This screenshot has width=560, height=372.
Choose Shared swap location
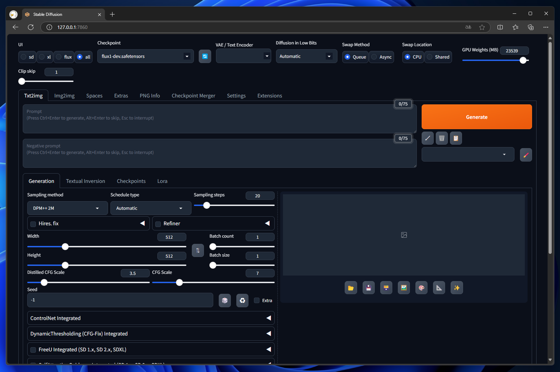pos(438,57)
